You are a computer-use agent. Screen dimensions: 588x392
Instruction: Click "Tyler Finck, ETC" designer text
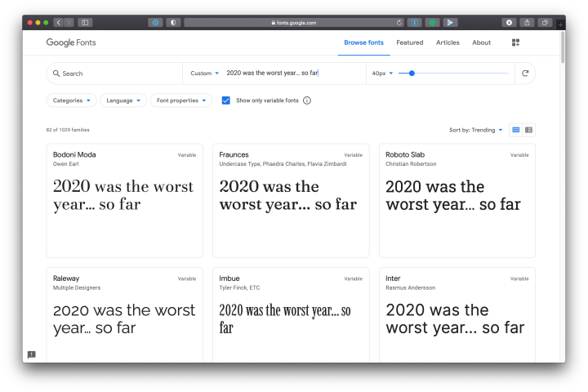click(x=239, y=287)
